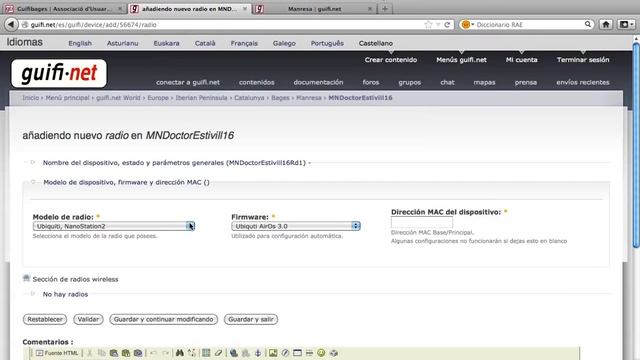Viewport: 640px width, 360px height.
Task: Open a new browser tab with plus
Action: click(384, 9)
